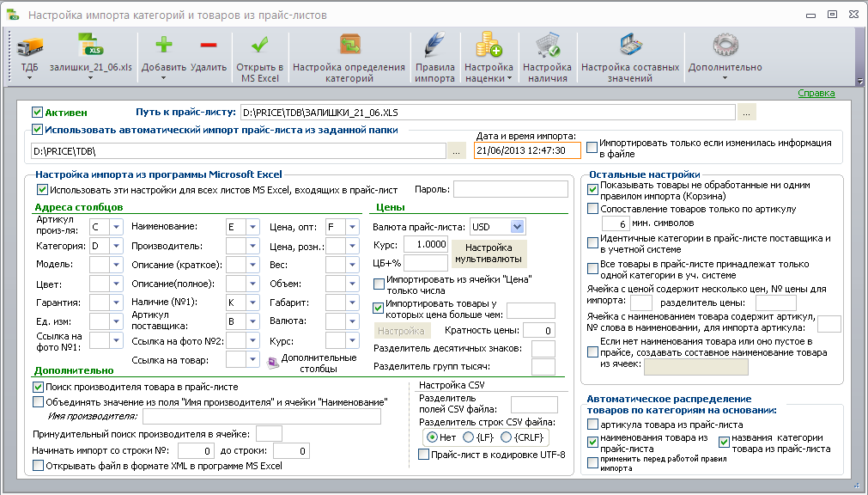
Task: Expand the Валюта прайс-листа USD dropdown
Action: click(x=517, y=227)
